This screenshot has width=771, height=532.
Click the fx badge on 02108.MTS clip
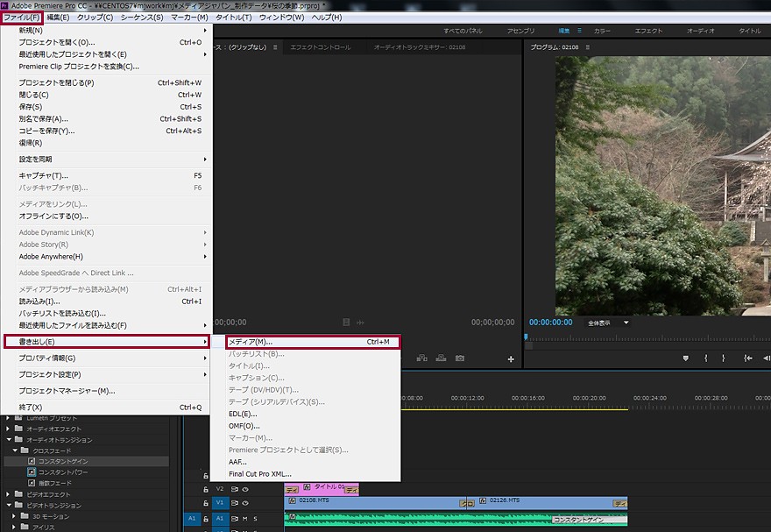coord(292,500)
